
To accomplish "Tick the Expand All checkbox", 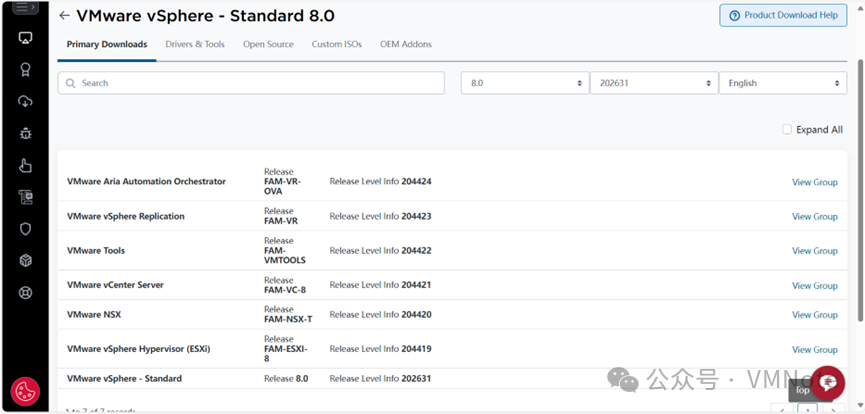I will [787, 129].
